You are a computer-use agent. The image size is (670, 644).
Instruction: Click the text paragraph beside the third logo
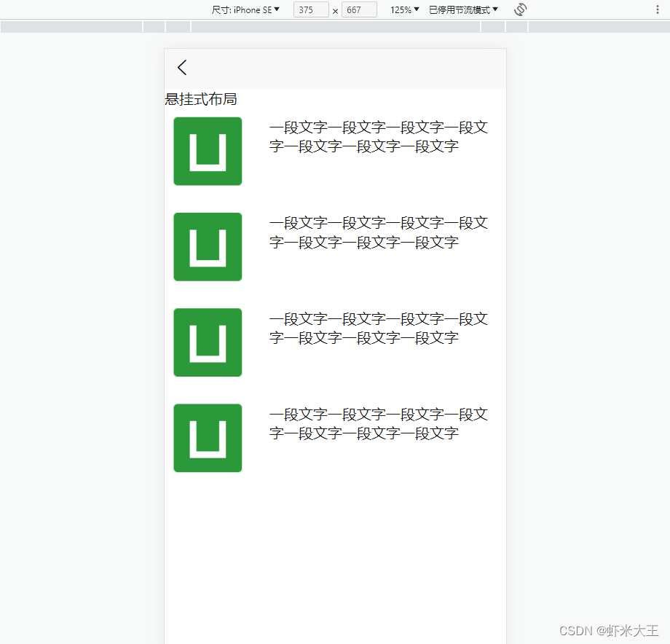coord(379,329)
